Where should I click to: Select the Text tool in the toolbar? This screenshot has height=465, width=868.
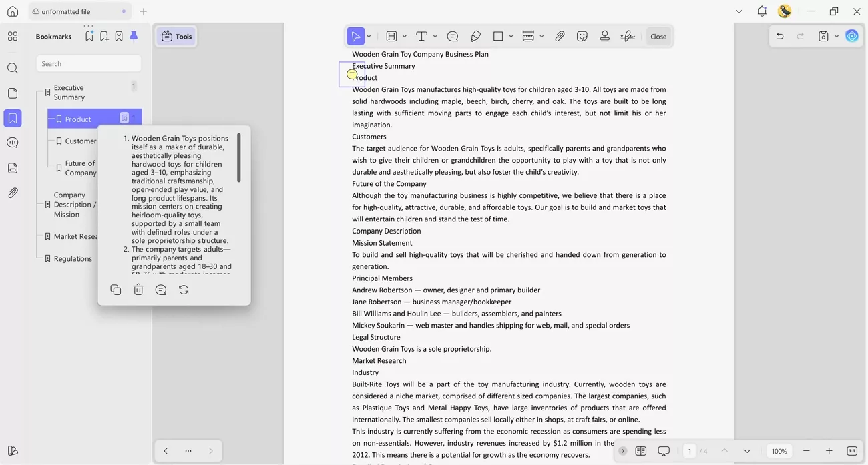421,36
